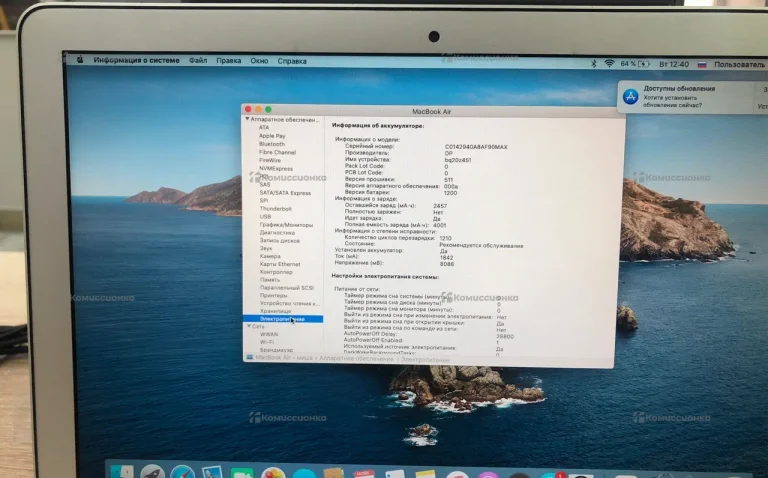Select Контроллер in the sidebar
The width and height of the screenshot is (768, 478).
click(276, 272)
